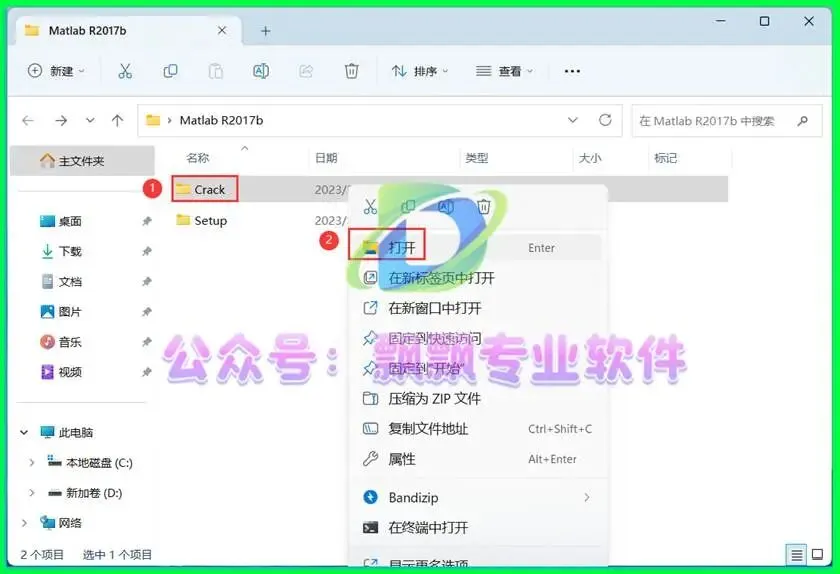Open 桌面 (Desktop) in sidebar

pos(70,221)
